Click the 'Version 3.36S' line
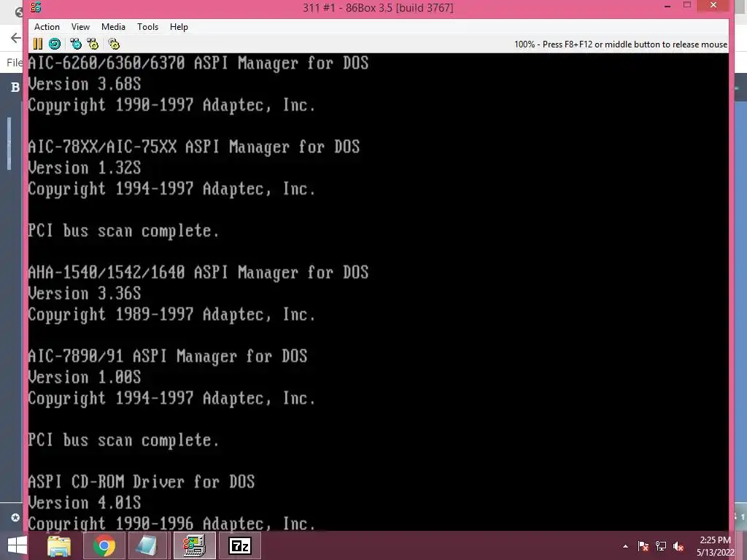Viewport: 747px width, 560px height. pyautogui.click(x=85, y=294)
